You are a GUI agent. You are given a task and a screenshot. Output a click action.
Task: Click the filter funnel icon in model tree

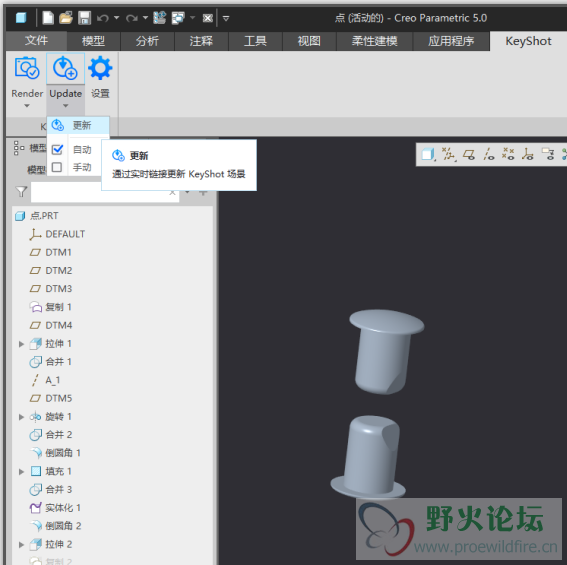pyautogui.click(x=21, y=192)
